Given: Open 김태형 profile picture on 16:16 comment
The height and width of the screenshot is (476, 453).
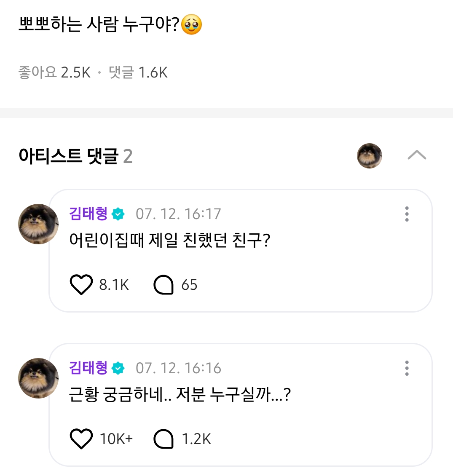Looking at the screenshot, I should click(x=38, y=378).
